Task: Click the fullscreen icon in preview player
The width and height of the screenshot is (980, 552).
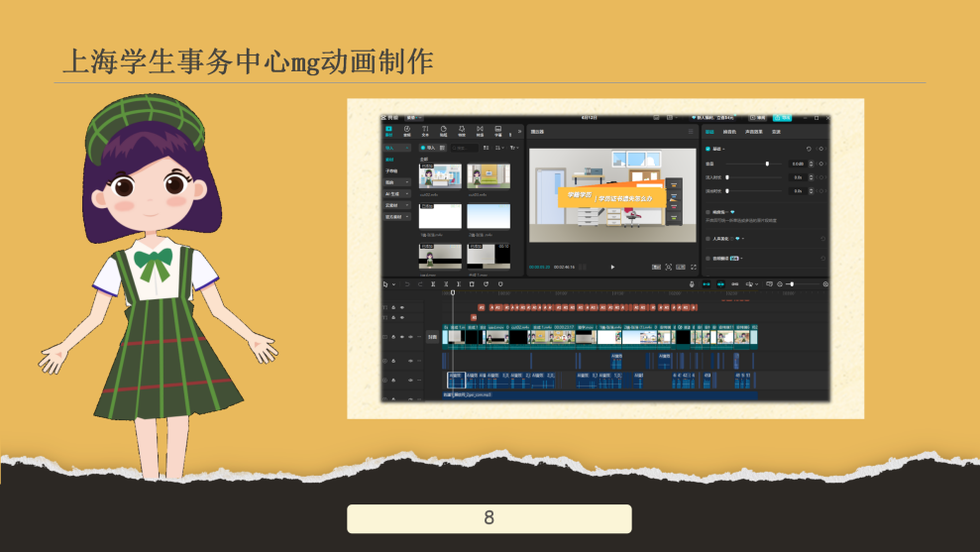Action: 693,267
